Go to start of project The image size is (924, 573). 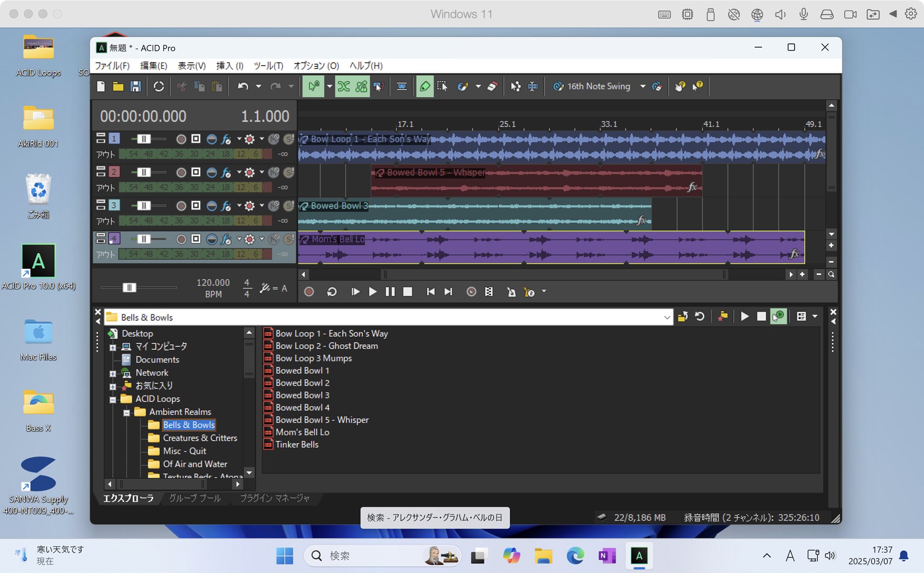[x=431, y=292]
